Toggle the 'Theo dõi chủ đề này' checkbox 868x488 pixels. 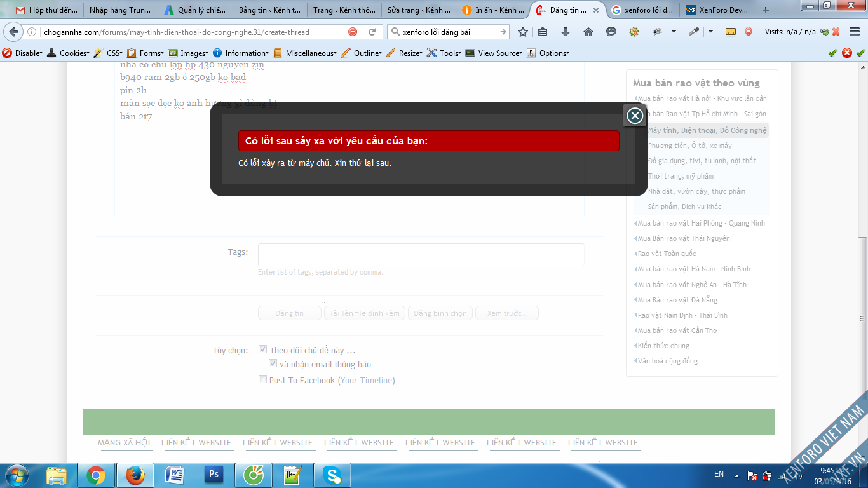(x=262, y=349)
